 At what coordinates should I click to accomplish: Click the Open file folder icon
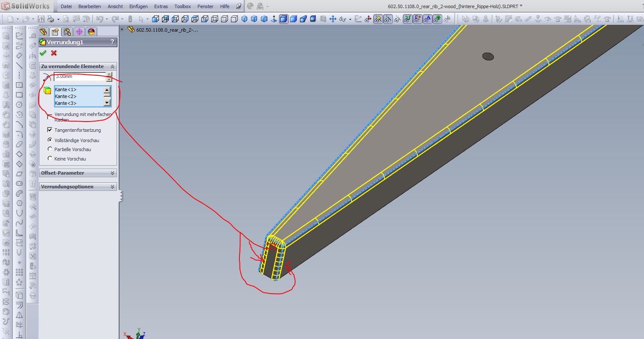tap(26, 19)
